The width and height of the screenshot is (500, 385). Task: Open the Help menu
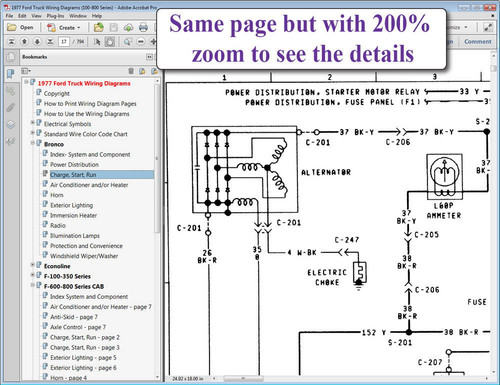(97, 16)
